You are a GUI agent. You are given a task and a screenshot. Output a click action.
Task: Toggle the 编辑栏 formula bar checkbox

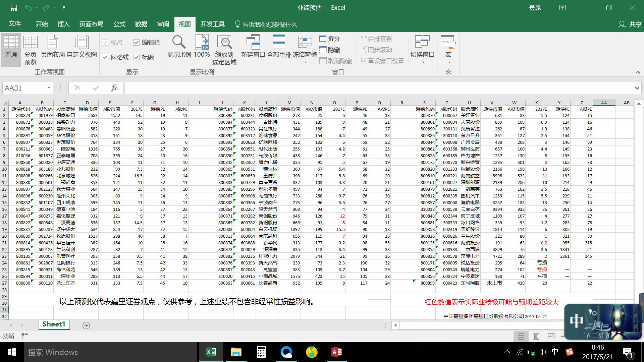136,43
